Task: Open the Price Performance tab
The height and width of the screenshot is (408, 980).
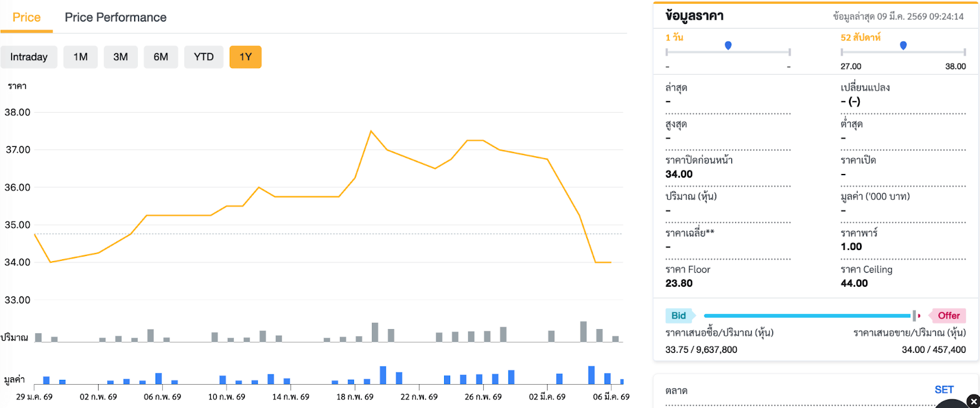Action: 115,17
